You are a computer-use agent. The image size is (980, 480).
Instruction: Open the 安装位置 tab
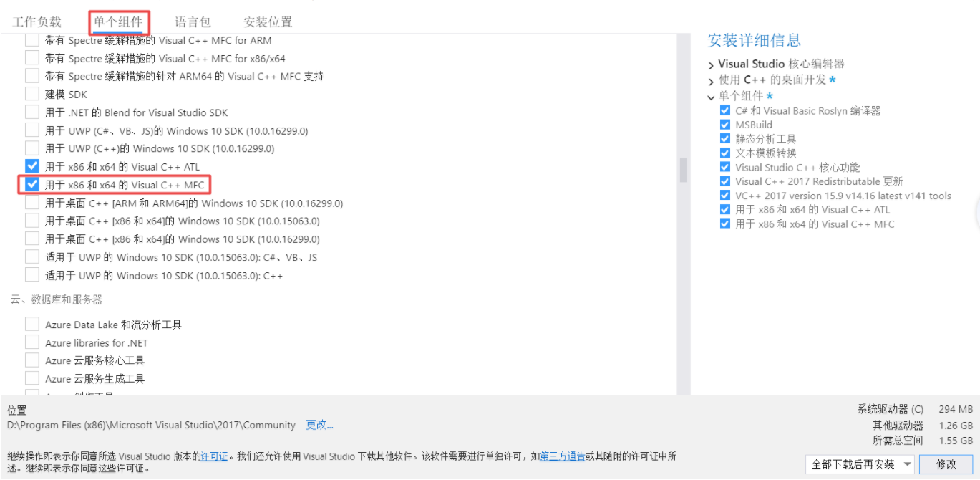click(268, 22)
